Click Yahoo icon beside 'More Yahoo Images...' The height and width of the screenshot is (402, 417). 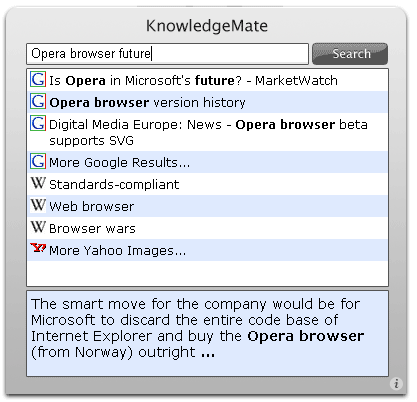[38, 248]
